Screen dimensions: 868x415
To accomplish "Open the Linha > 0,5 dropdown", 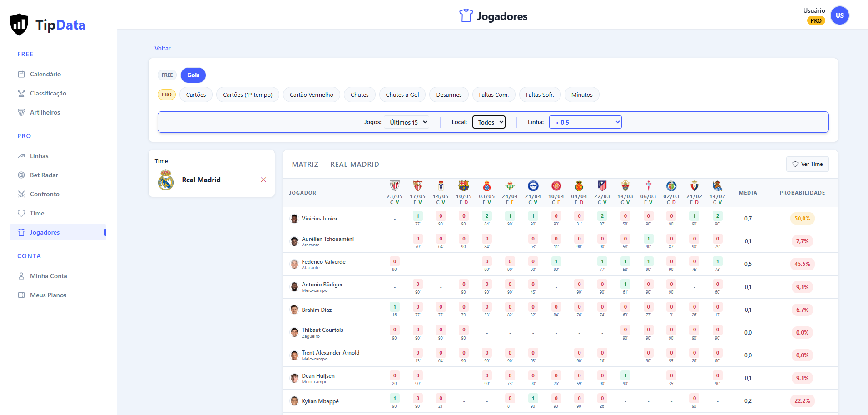I will pos(585,122).
